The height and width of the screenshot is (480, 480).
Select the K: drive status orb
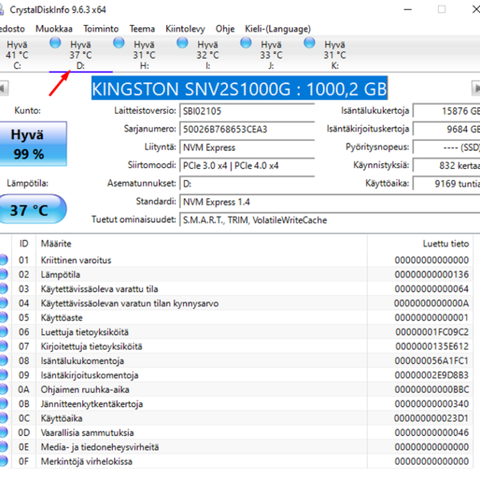[309, 43]
